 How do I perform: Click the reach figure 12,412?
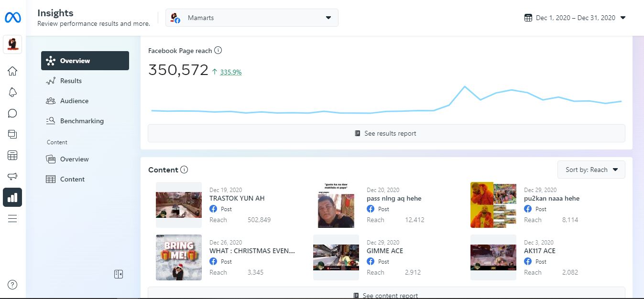[415, 220]
